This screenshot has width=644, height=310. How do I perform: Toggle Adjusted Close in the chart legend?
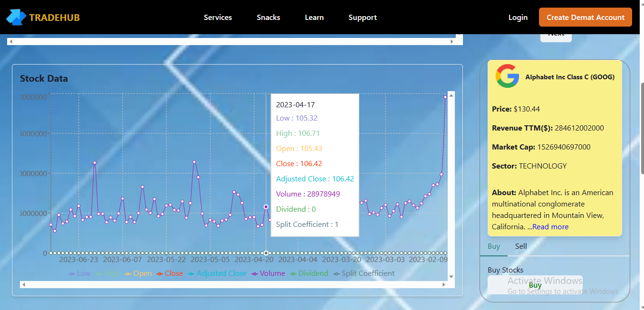click(x=217, y=273)
